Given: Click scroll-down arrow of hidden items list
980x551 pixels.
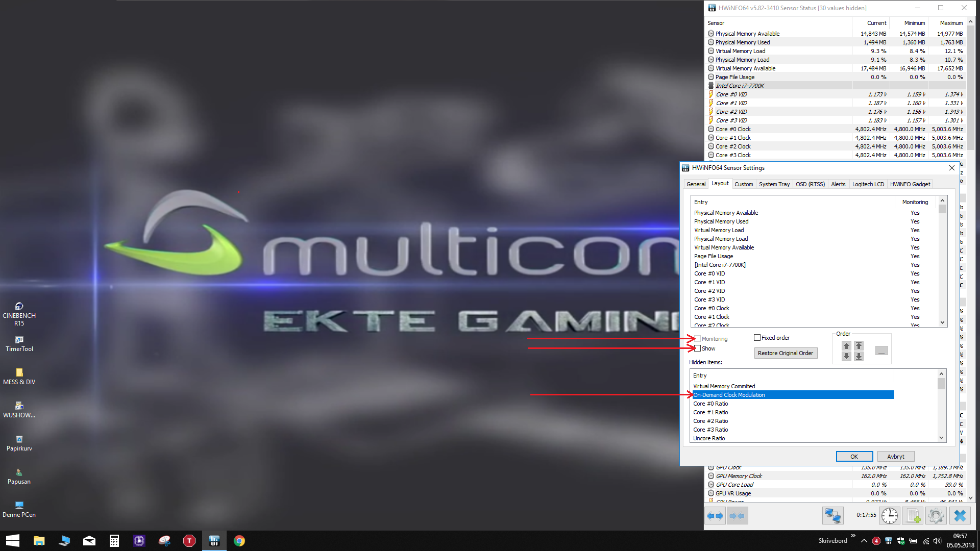Looking at the screenshot, I should pyautogui.click(x=942, y=438).
